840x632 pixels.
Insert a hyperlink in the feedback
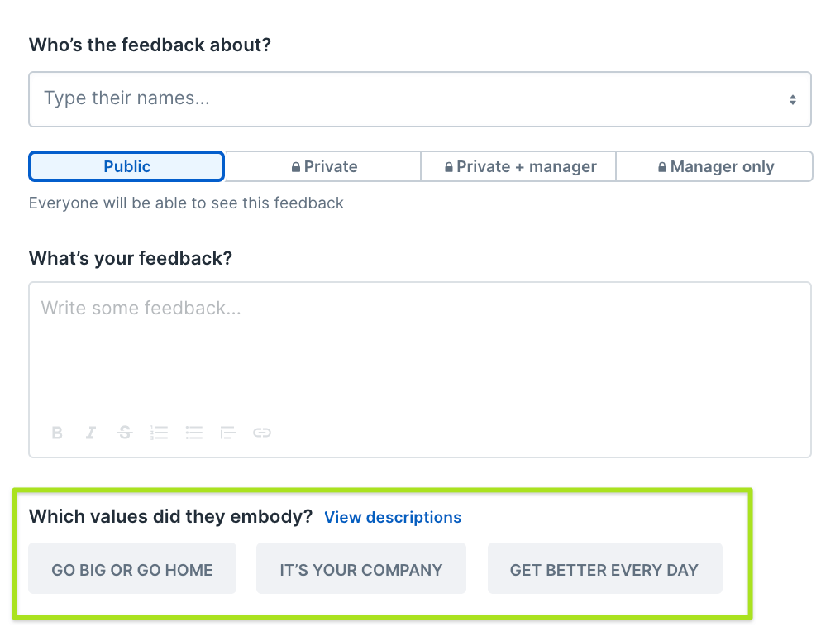click(x=262, y=433)
